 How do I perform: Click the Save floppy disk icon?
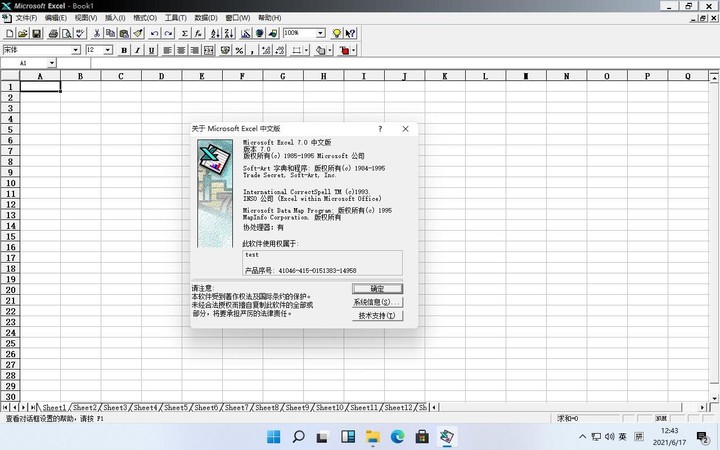click(37, 33)
